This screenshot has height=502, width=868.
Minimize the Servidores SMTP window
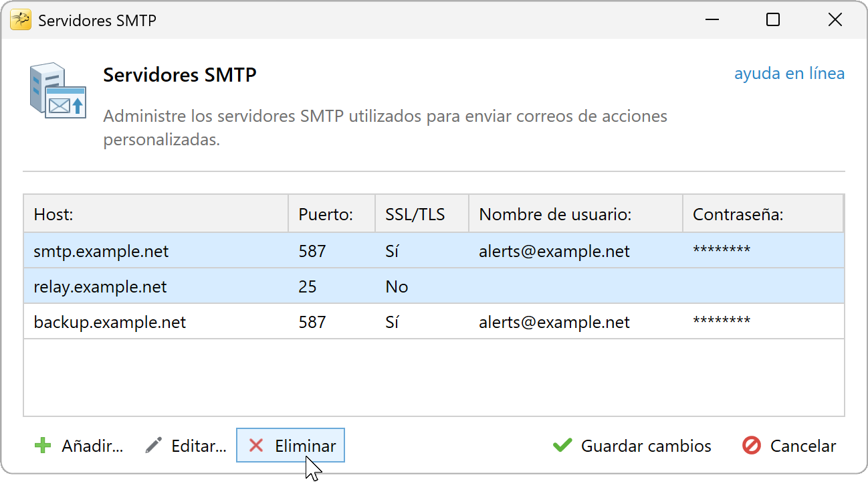click(x=711, y=20)
